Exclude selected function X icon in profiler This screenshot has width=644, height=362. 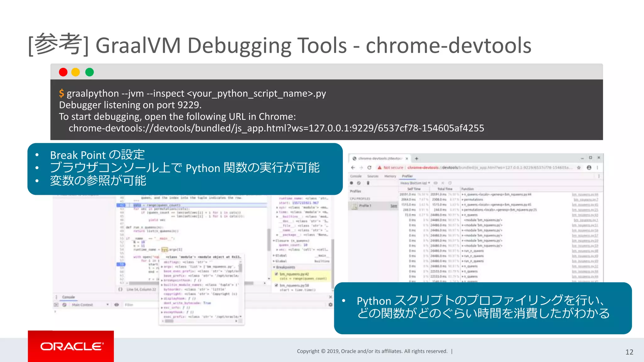(x=443, y=183)
